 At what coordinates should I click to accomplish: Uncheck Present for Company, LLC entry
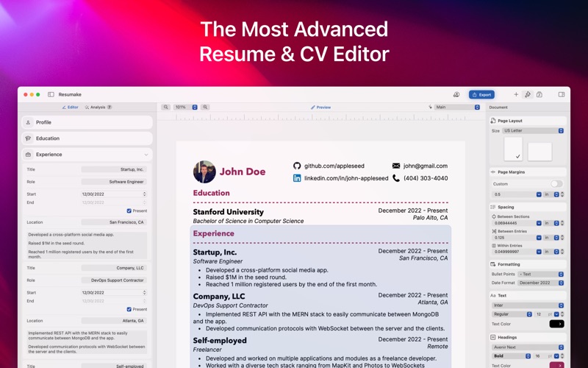(x=129, y=309)
